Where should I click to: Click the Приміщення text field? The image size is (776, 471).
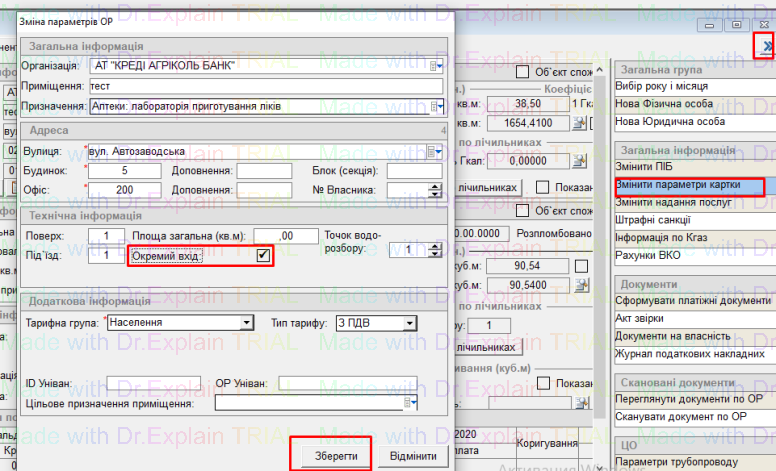(265, 86)
